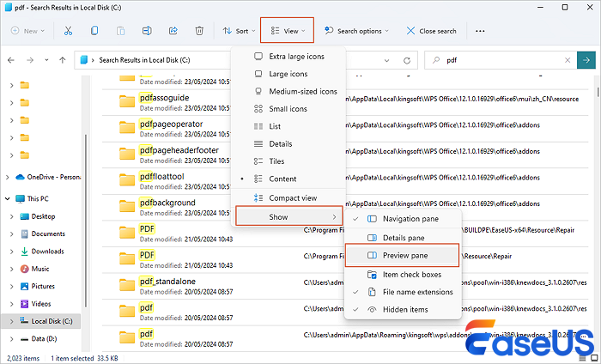Click the New button
Image resolution: width=601 pixels, height=364 pixels.
28,31
